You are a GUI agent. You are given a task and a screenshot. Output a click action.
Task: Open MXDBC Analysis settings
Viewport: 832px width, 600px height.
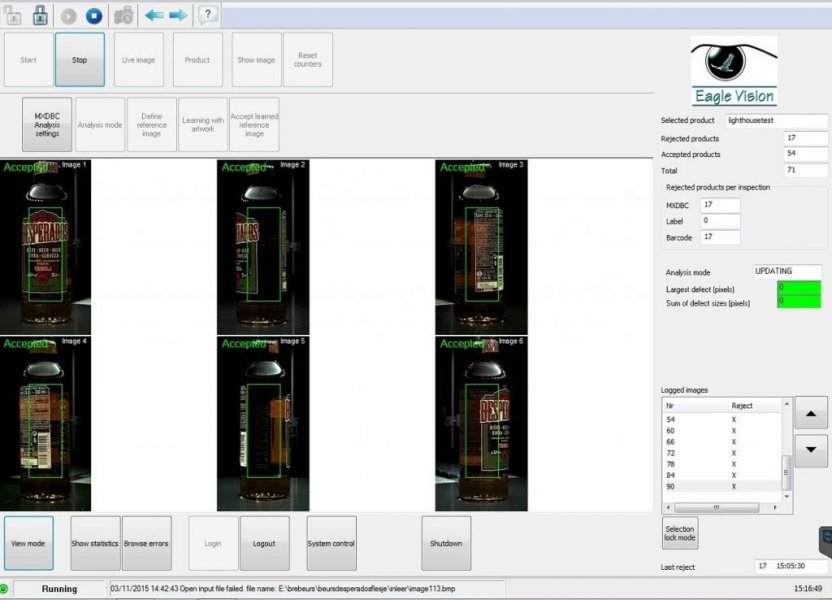[47, 125]
